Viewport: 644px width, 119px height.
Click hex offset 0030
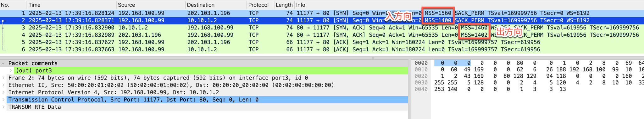pos(421,83)
